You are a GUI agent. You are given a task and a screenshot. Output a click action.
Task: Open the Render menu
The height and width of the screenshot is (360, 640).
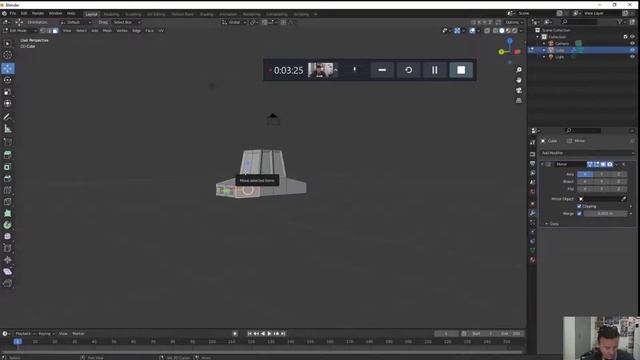38,13
